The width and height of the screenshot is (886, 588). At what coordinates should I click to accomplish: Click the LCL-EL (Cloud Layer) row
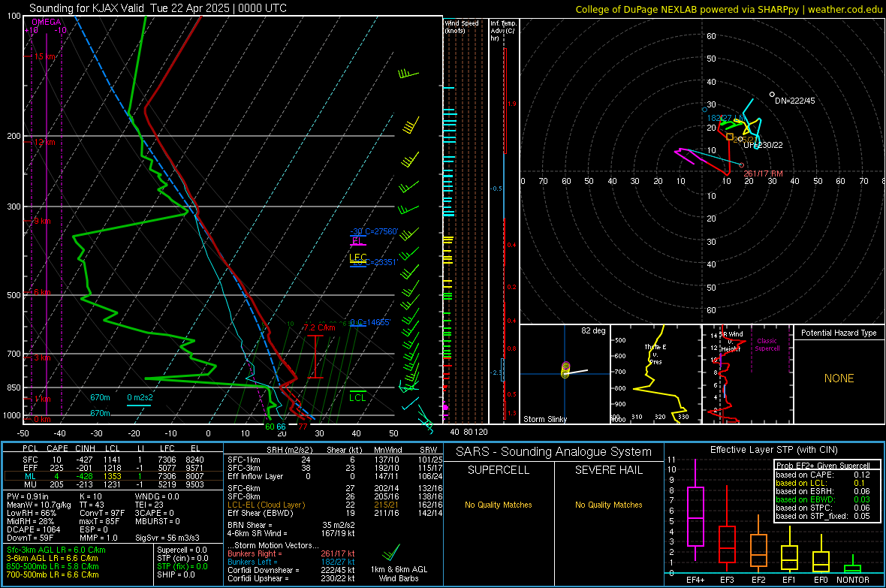335,505
